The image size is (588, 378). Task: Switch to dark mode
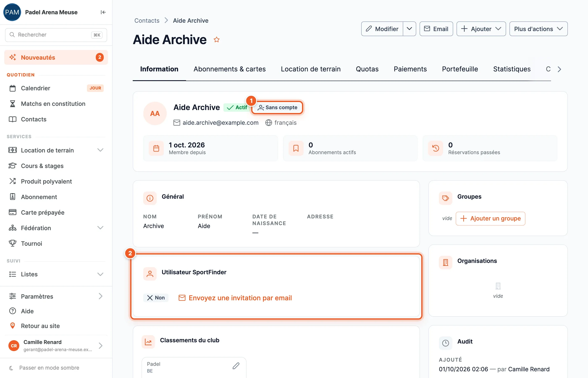45,368
